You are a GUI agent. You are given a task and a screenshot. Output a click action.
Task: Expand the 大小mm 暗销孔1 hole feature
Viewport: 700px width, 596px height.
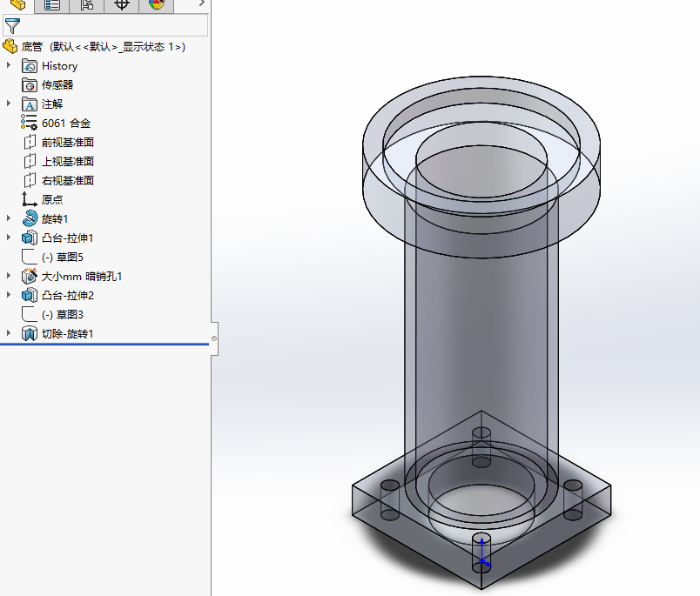(x=9, y=276)
